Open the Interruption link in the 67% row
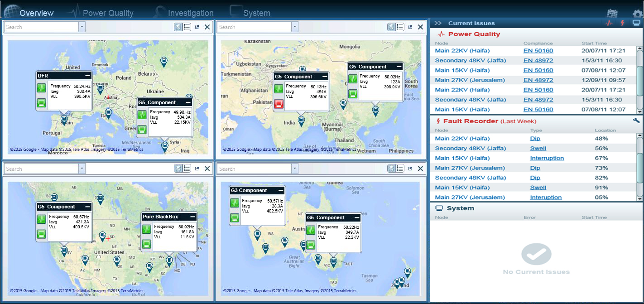 (547, 158)
